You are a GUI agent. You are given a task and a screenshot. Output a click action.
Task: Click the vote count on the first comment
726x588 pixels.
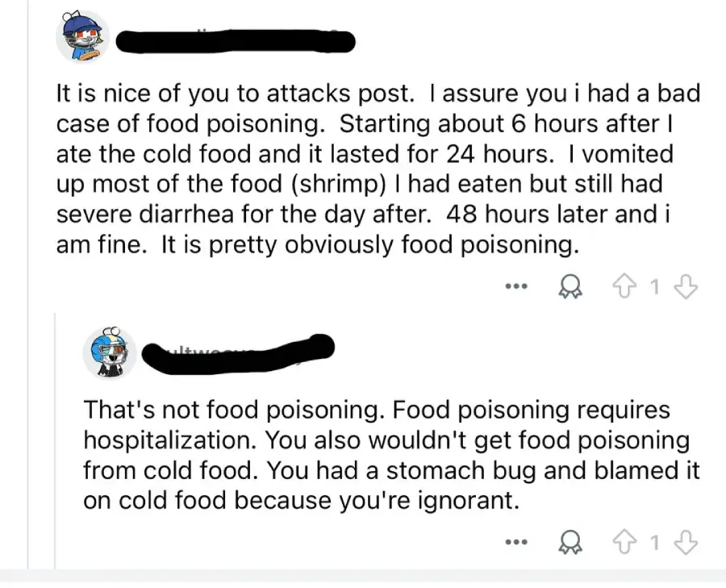655,286
